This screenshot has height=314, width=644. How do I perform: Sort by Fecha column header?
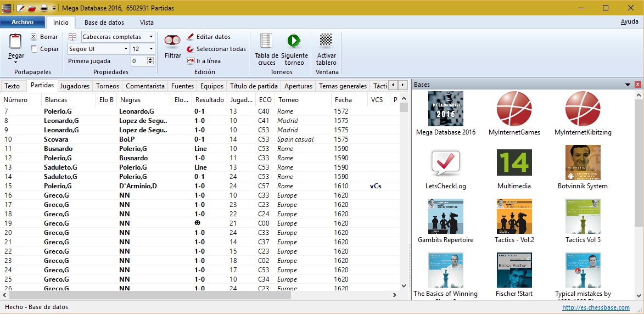[350, 100]
